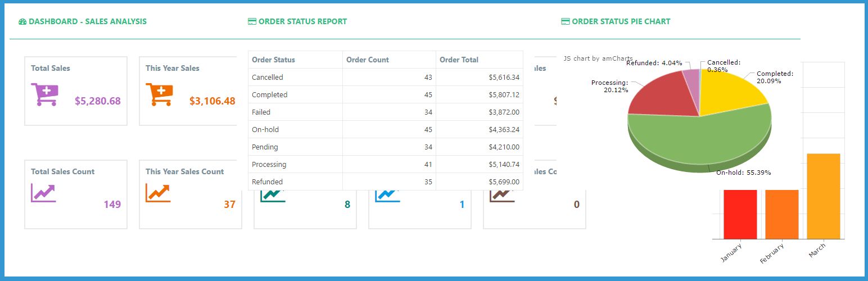The height and width of the screenshot is (281, 868).
Task: Click the orange trend icon in This Year Sales Count
Action: [158, 193]
